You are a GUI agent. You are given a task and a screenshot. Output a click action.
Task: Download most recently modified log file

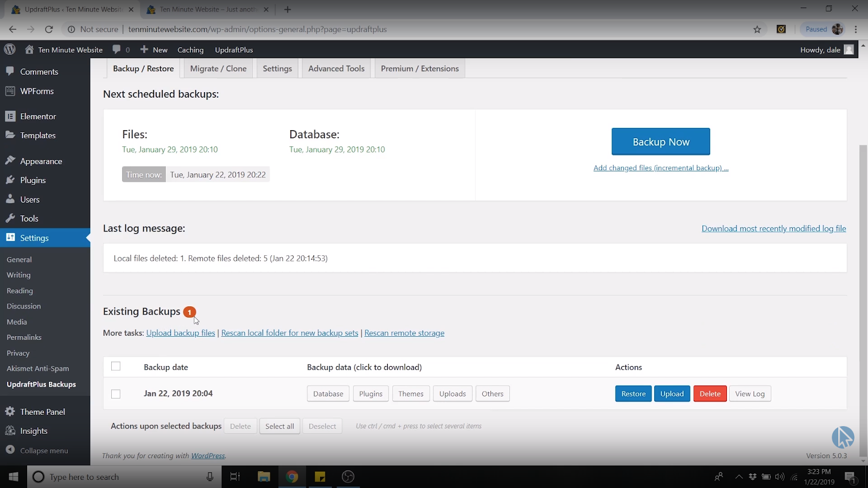tap(774, 228)
